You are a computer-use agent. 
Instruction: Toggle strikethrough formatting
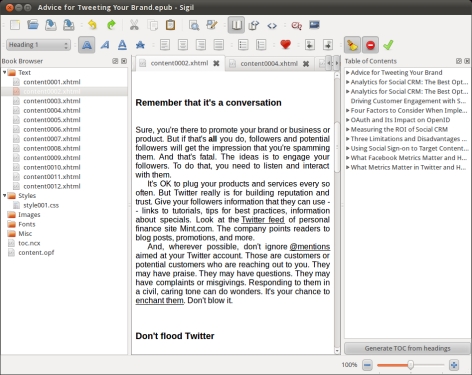click(140, 45)
